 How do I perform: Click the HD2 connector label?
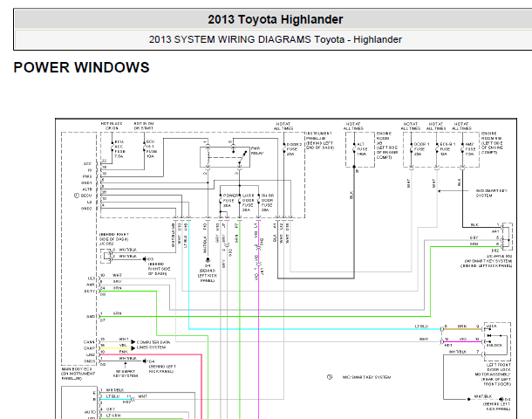[126, 402]
